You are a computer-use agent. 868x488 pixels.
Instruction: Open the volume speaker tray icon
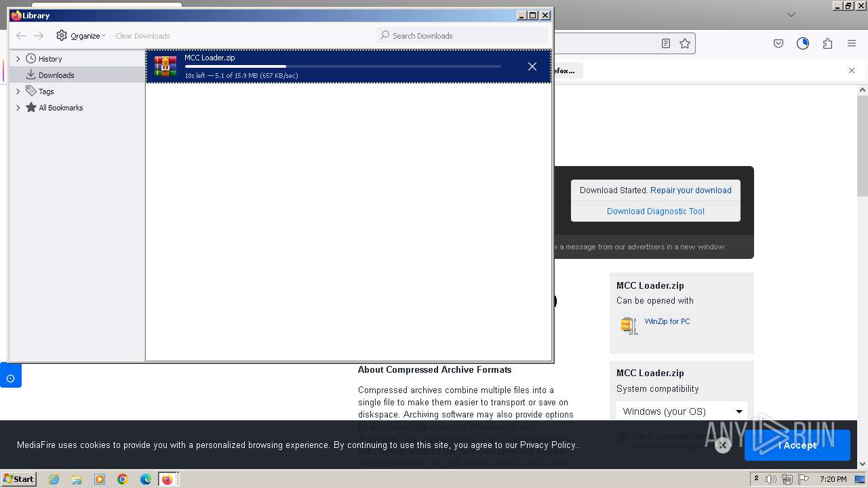coord(771,479)
